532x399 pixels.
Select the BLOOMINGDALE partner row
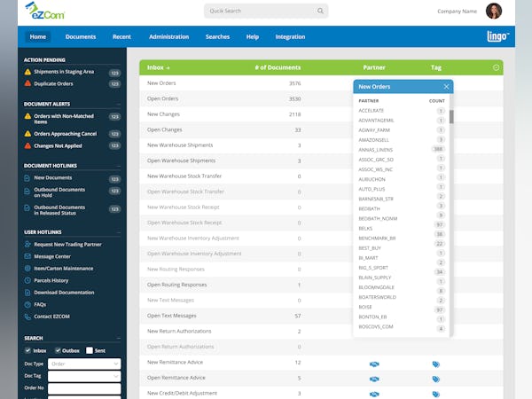(x=402, y=287)
